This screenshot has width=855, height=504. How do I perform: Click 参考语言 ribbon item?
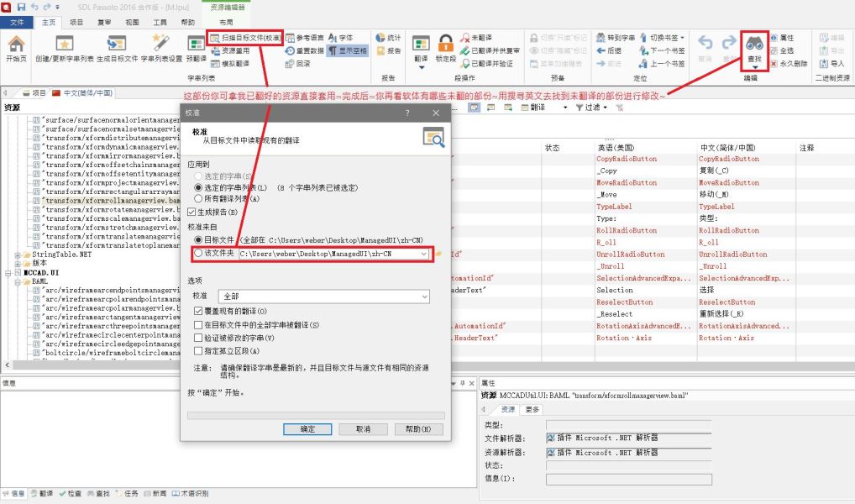(305, 38)
